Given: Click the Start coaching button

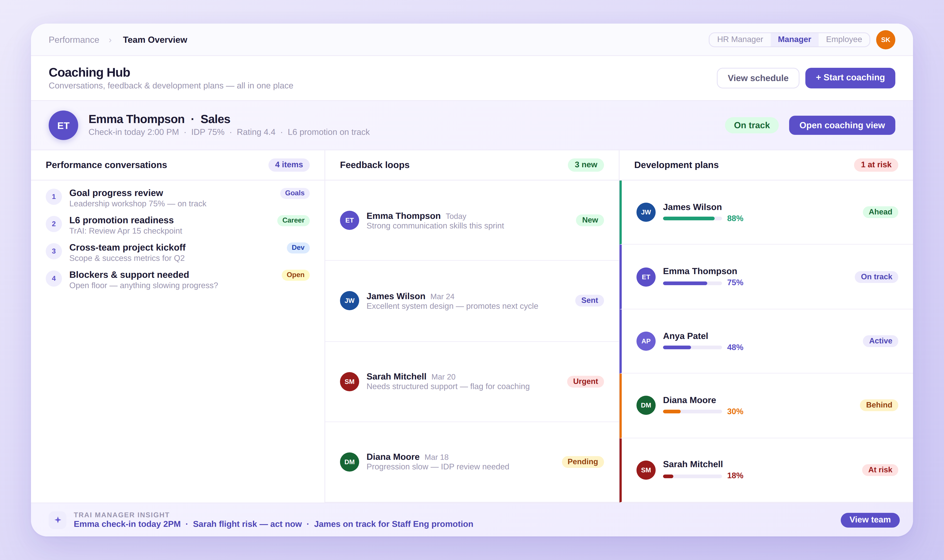Looking at the screenshot, I should point(850,77).
